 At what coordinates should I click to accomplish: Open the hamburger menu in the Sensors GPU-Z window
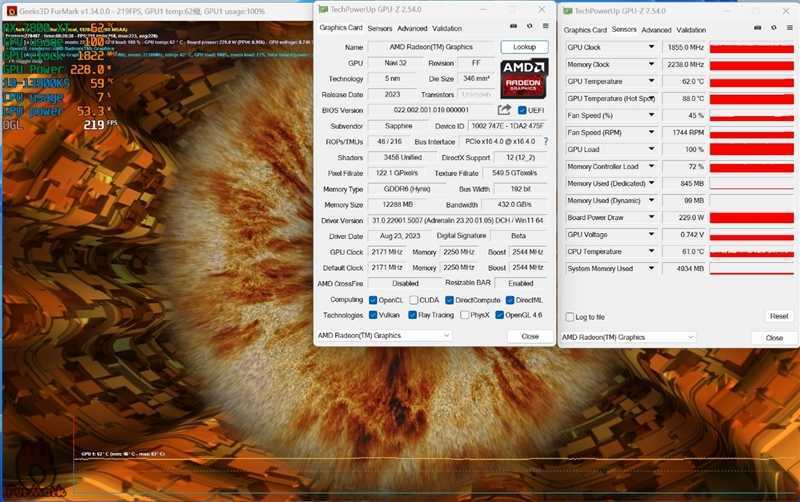tap(790, 28)
